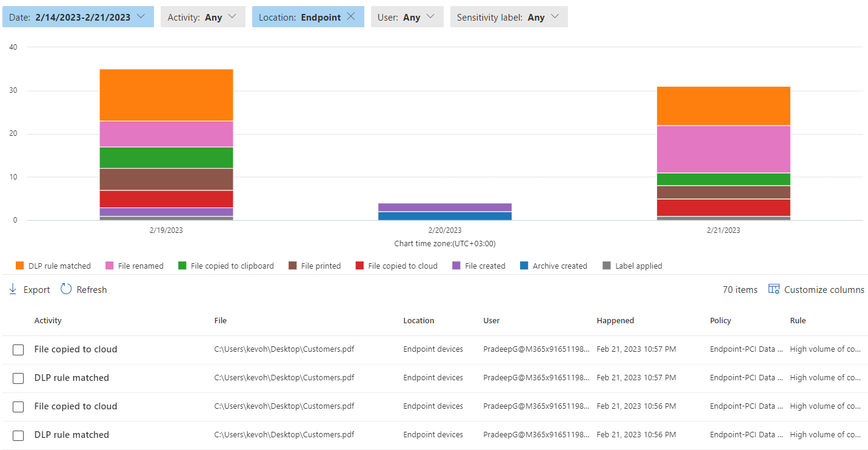Viewport: 868px width, 450px height.
Task: Click the pink File renamed legend swatch
Action: [110, 266]
